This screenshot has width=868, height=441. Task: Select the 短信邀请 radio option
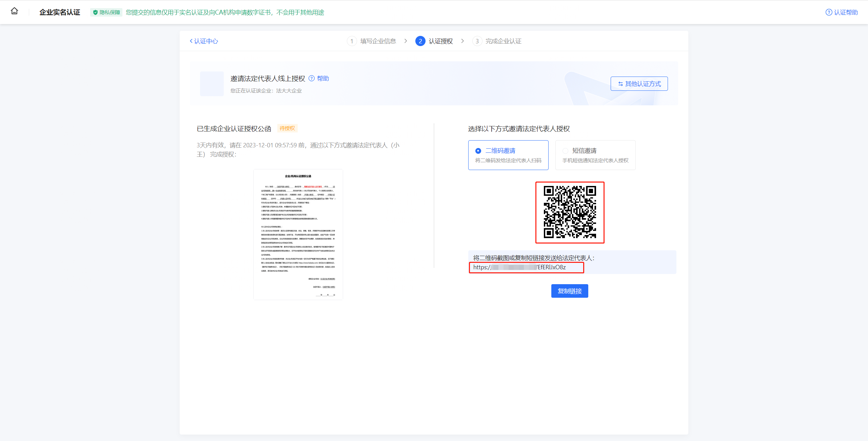[x=565, y=151]
